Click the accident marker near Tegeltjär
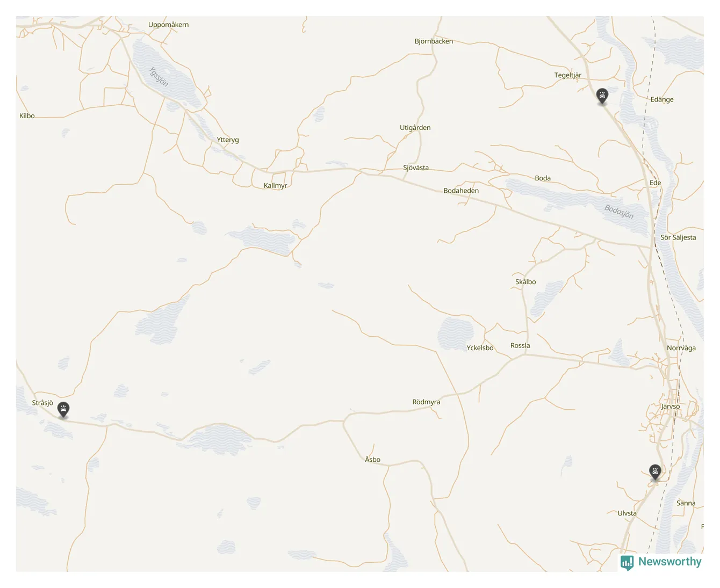720x588 pixels. (602, 96)
